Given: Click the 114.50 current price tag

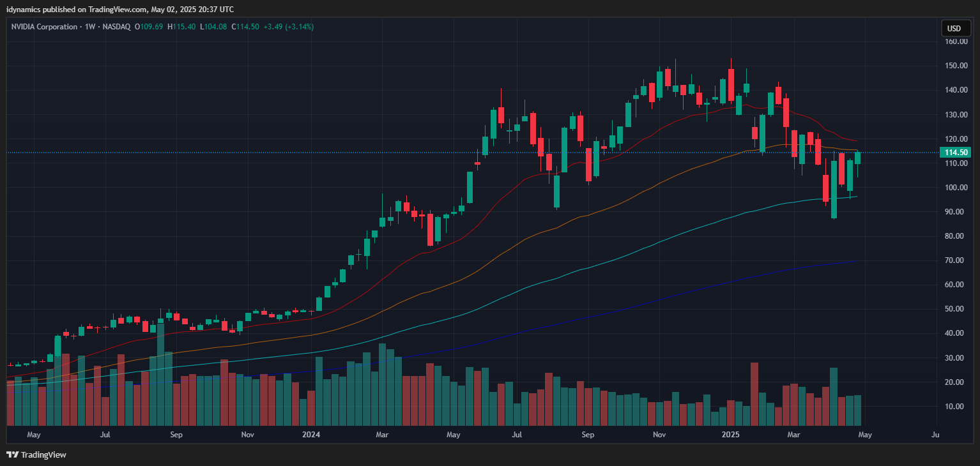Looking at the screenshot, I should click(955, 152).
